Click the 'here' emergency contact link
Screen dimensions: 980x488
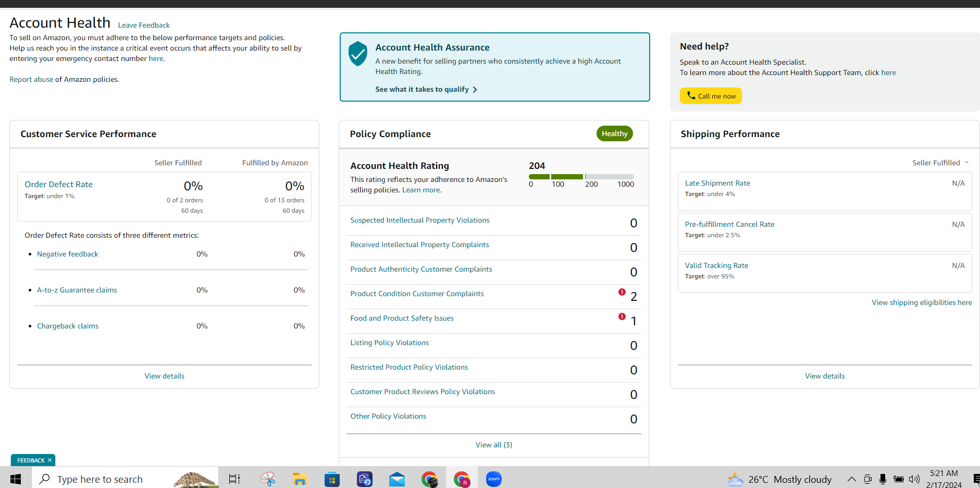(156, 58)
